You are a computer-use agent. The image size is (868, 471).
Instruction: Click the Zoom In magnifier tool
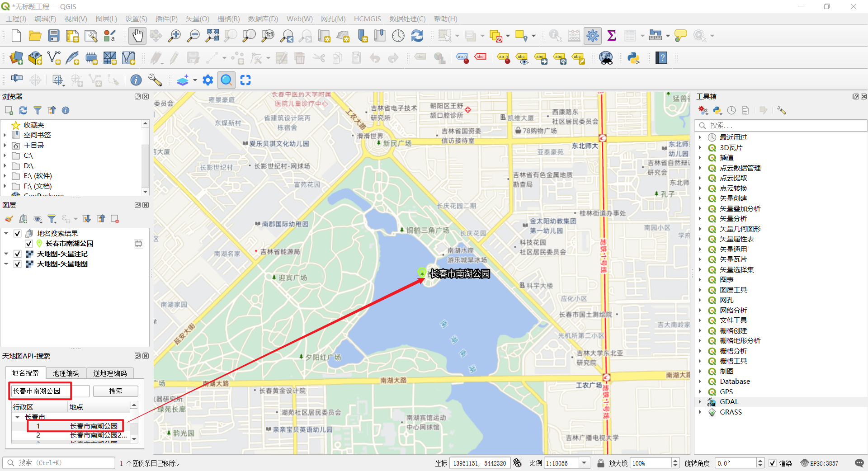[174, 36]
